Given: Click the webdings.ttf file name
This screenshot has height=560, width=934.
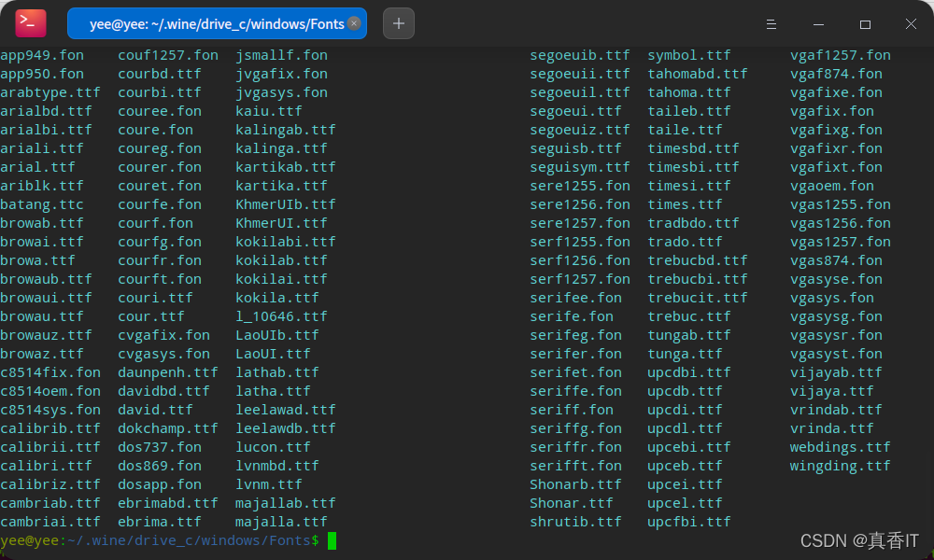Looking at the screenshot, I should point(841,447).
